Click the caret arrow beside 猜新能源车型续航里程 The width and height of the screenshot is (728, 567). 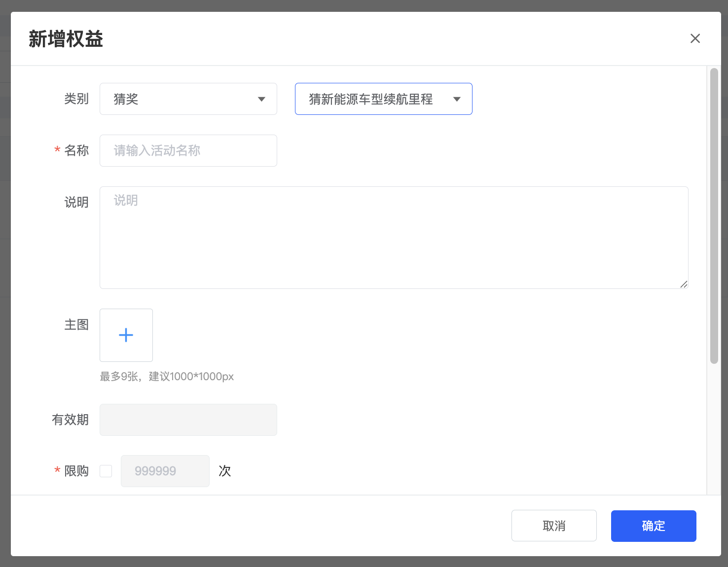457,99
